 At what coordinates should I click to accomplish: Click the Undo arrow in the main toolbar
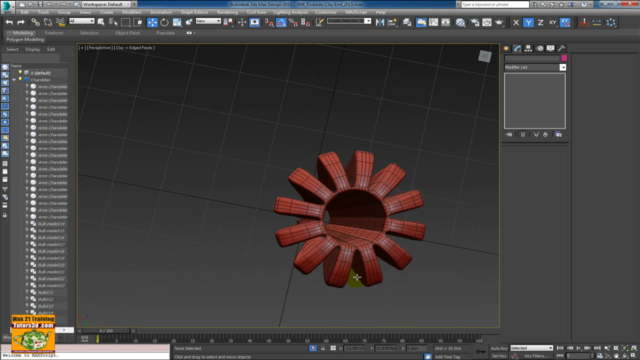[x=9, y=22]
